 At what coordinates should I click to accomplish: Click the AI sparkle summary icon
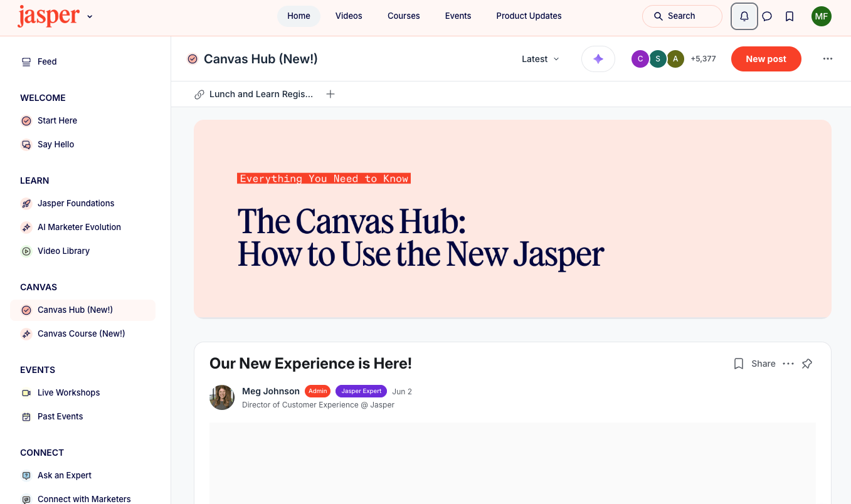pyautogui.click(x=598, y=58)
